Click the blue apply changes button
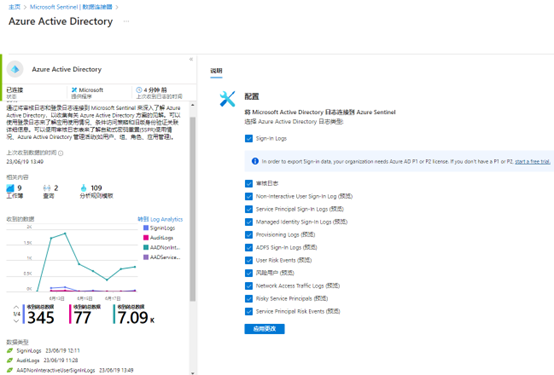Image resolution: width=554 pixels, height=375 pixels. pyautogui.click(x=264, y=329)
